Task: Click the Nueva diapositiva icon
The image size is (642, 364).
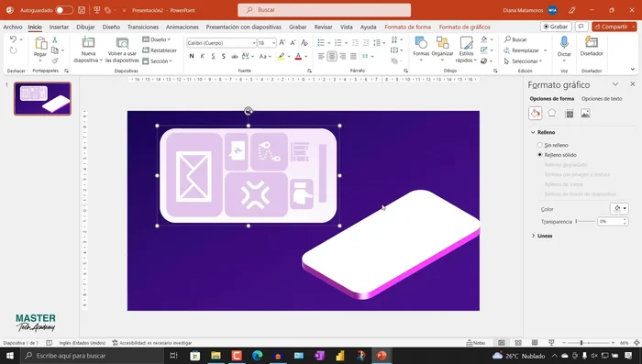Action: 88,42
